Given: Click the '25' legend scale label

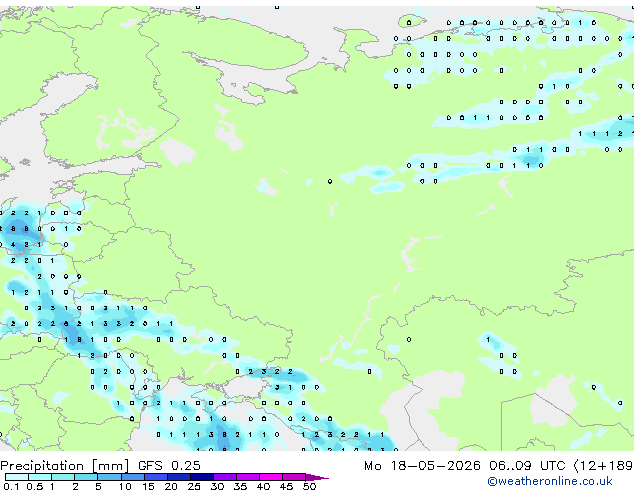Looking at the screenshot, I should (x=194, y=486).
